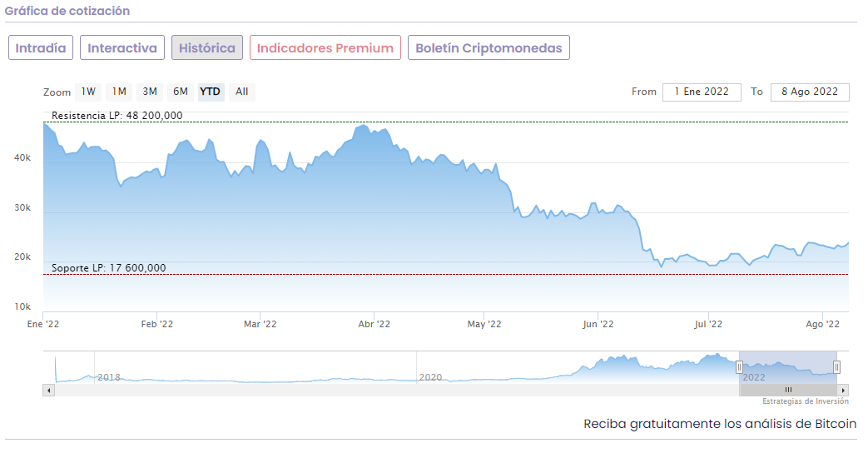Select the 1W zoom range
The width and height of the screenshot is (868, 453).
pyautogui.click(x=88, y=92)
